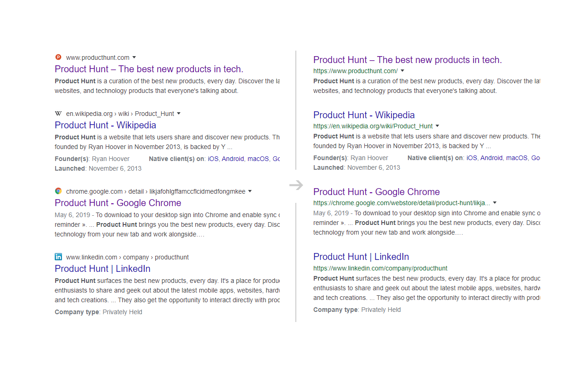The image size is (588, 368).
Task: Click 'Launched: November 6, 2013' in the right panel
Action: tap(356, 167)
